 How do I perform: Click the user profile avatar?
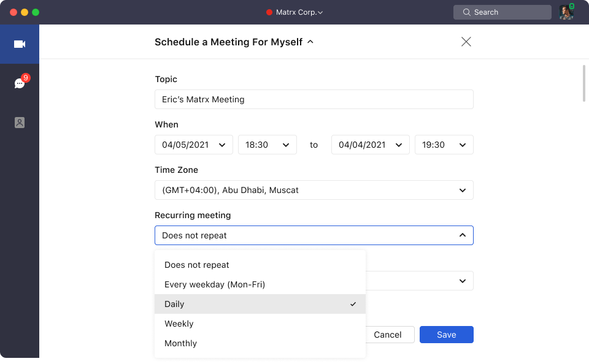(x=566, y=12)
